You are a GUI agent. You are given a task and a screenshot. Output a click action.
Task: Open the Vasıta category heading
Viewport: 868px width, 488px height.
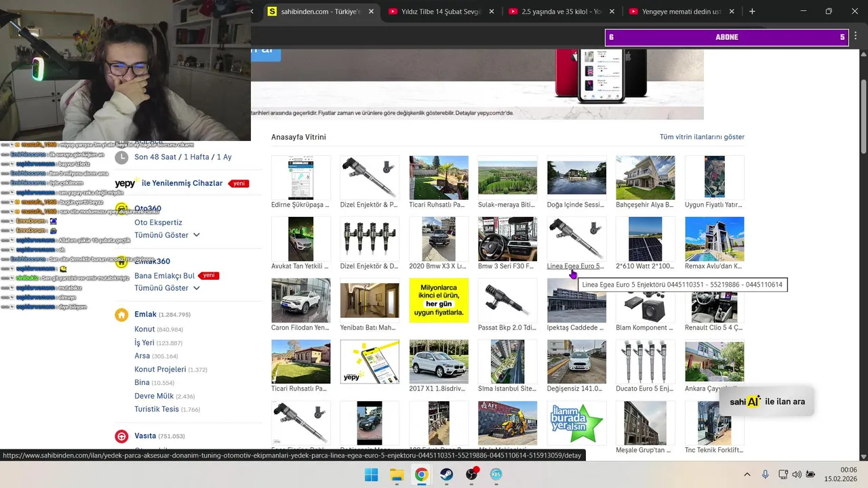coord(145,436)
